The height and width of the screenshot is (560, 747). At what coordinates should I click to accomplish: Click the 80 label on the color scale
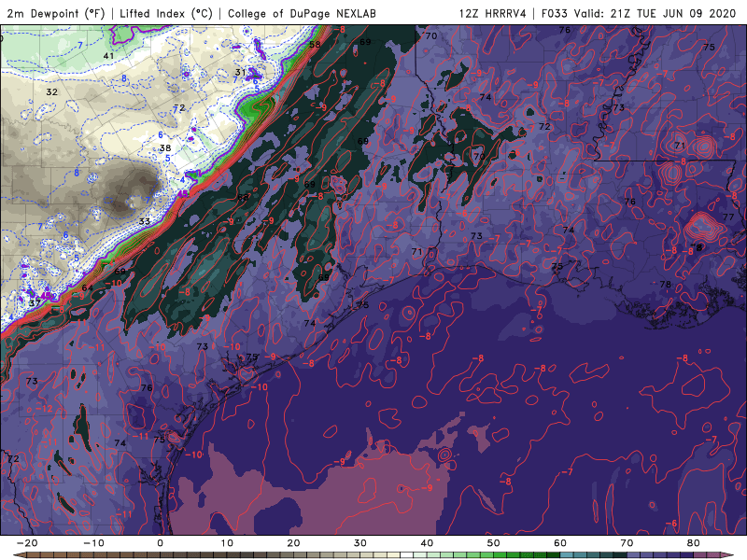694,543
